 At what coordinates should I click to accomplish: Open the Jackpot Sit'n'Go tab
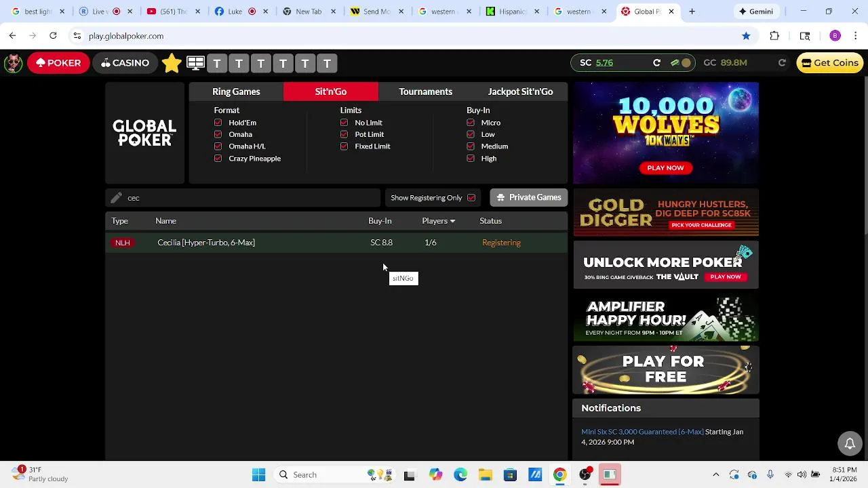coord(520,91)
